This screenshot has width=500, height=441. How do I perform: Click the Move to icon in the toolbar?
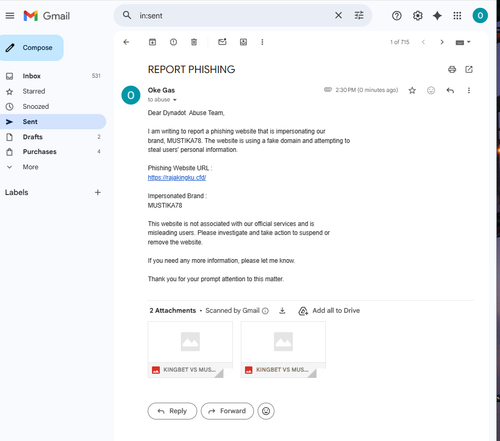pos(243,42)
